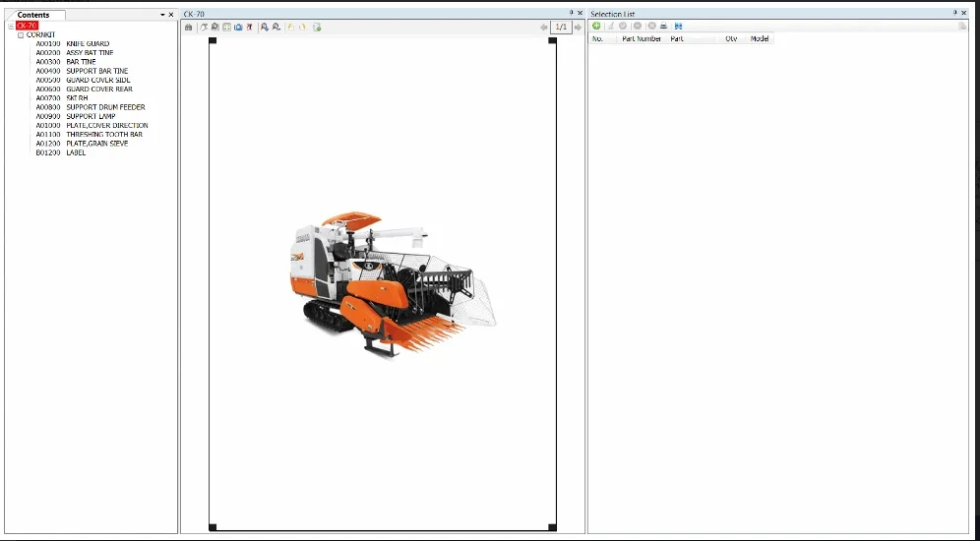This screenshot has height=541, width=980.
Task: Click the zoom in magnifier icon
Action: [264, 27]
